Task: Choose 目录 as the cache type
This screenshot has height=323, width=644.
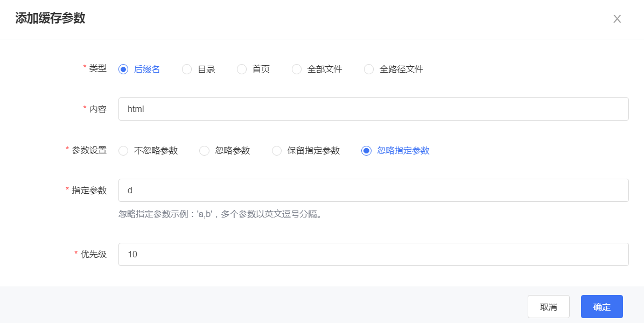Action: pyautogui.click(x=187, y=69)
